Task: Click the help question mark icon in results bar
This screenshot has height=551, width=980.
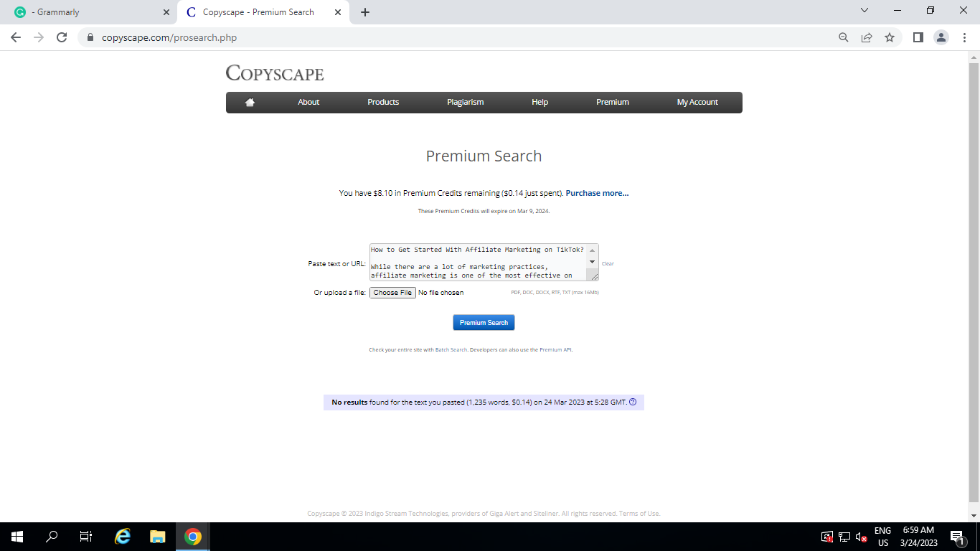Action: (633, 402)
